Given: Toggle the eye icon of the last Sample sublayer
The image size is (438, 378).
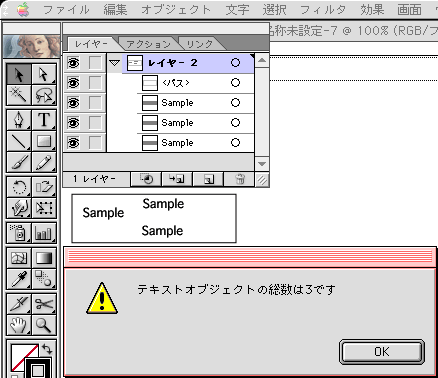Looking at the screenshot, I should (x=73, y=143).
